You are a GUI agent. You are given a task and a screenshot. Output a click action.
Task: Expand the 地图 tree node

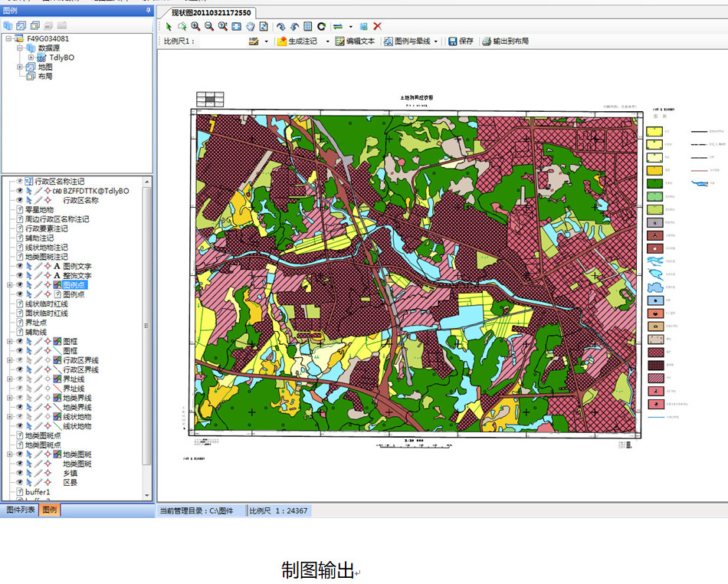pos(20,67)
